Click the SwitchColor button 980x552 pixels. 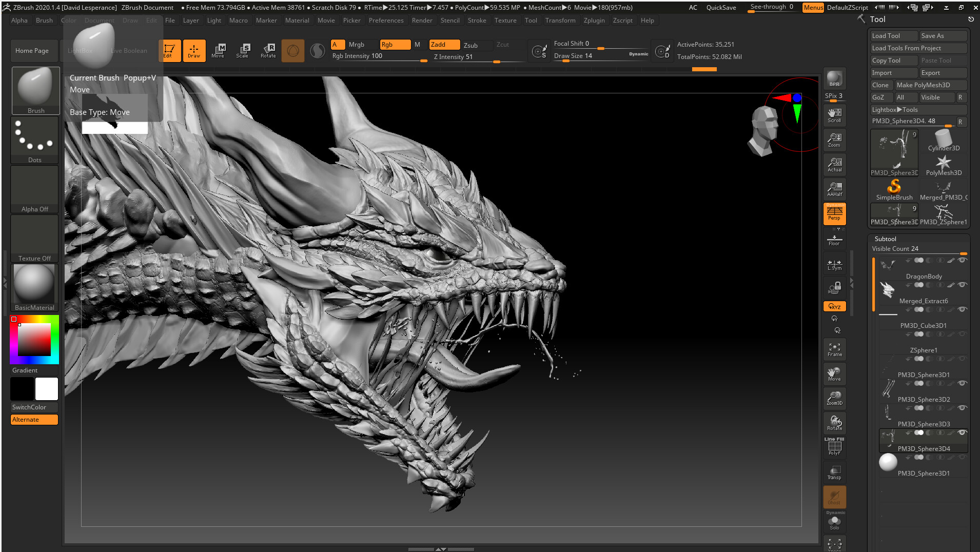pos(34,407)
